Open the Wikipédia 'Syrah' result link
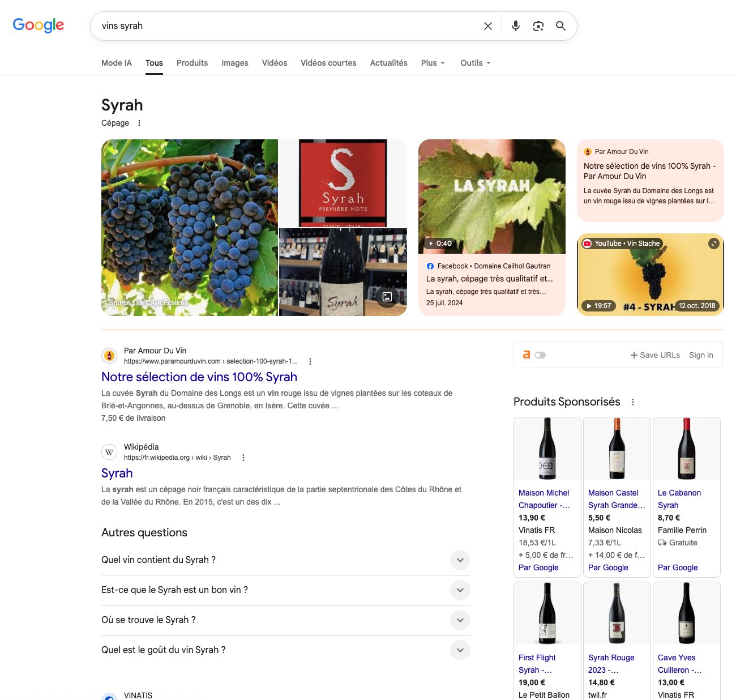 point(117,473)
